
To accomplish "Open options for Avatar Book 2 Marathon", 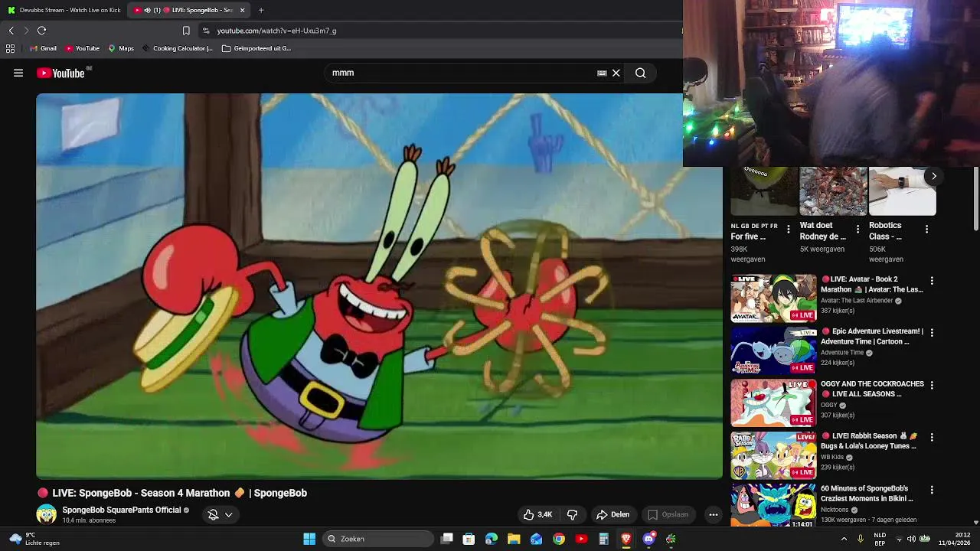I will [932, 281].
